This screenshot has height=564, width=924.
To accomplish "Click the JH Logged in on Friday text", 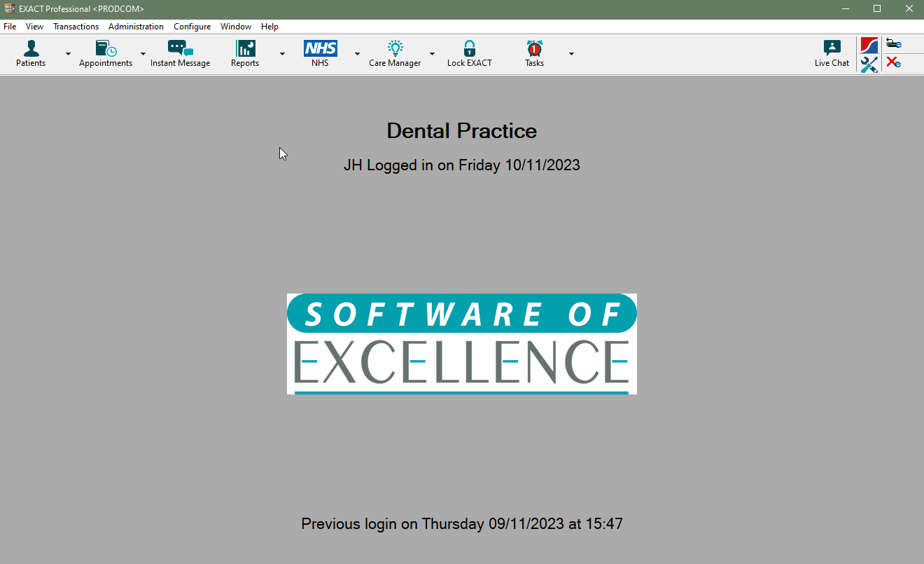I will coord(462,165).
